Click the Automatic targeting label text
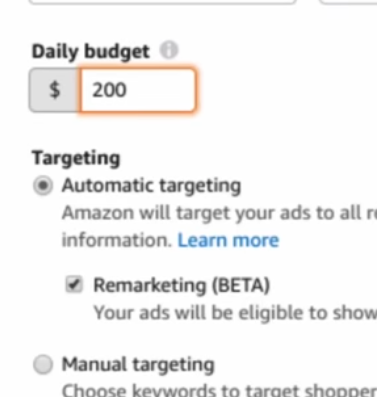The width and height of the screenshot is (377, 397). (x=151, y=186)
